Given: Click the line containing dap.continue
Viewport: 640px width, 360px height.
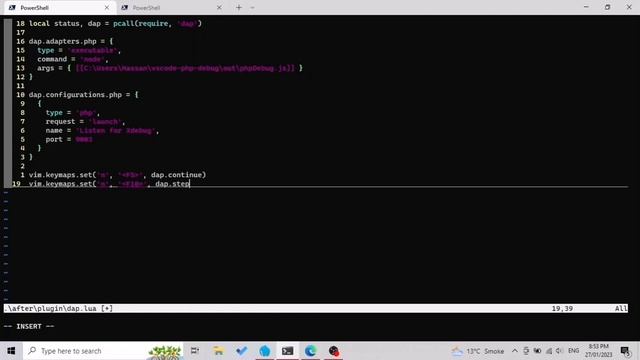Looking at the screenshot, I should tap(118, 175).
